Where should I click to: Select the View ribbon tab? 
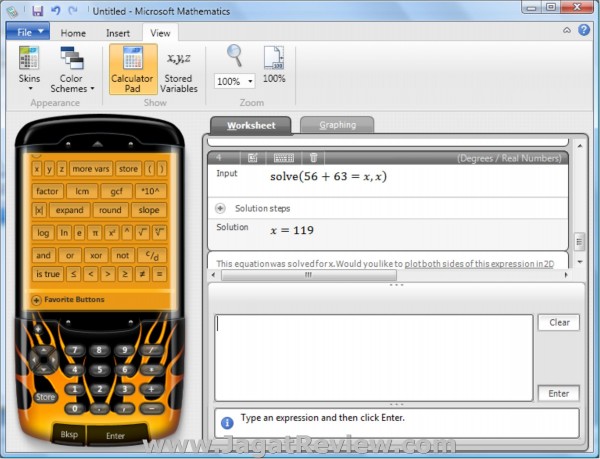(x=160, y=33)
